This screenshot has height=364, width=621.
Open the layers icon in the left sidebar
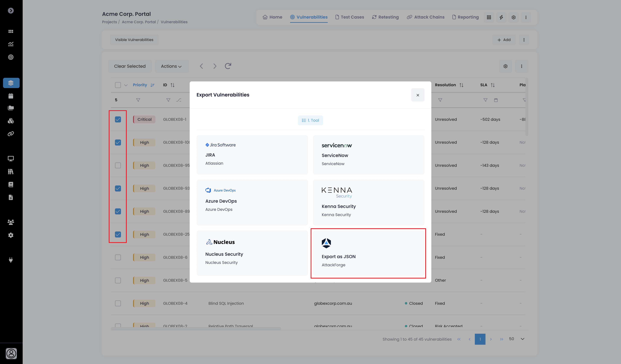(11, 83)
